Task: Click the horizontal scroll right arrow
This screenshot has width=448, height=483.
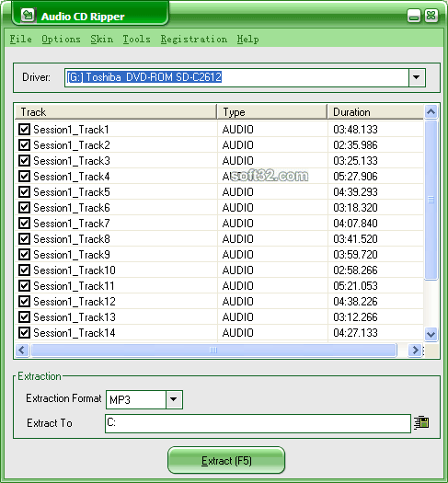Action: click(x=415, y=350)
